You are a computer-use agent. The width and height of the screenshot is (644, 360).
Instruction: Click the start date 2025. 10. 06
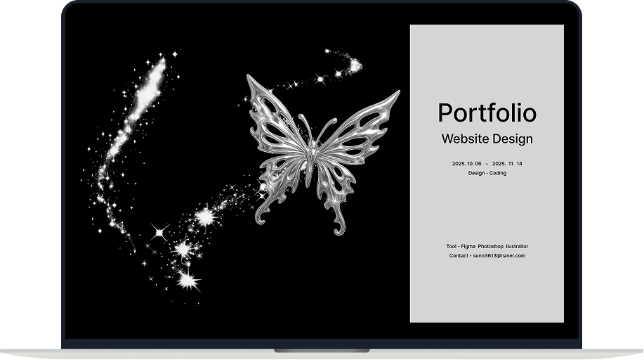click(x=467, y=163)
